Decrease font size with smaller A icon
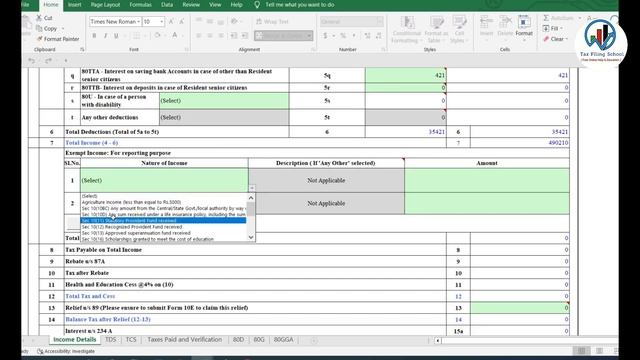640x360 pixels. coord(181,22)
